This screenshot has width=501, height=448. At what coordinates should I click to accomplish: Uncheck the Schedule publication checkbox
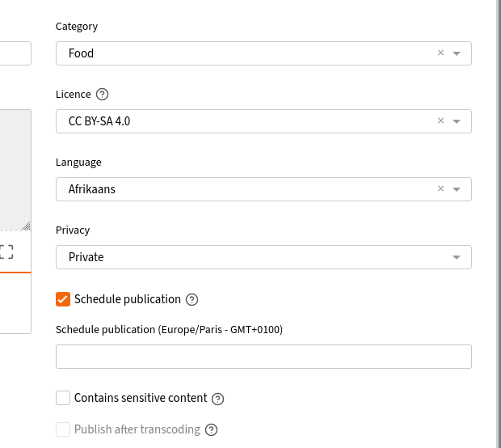[63, 299]
